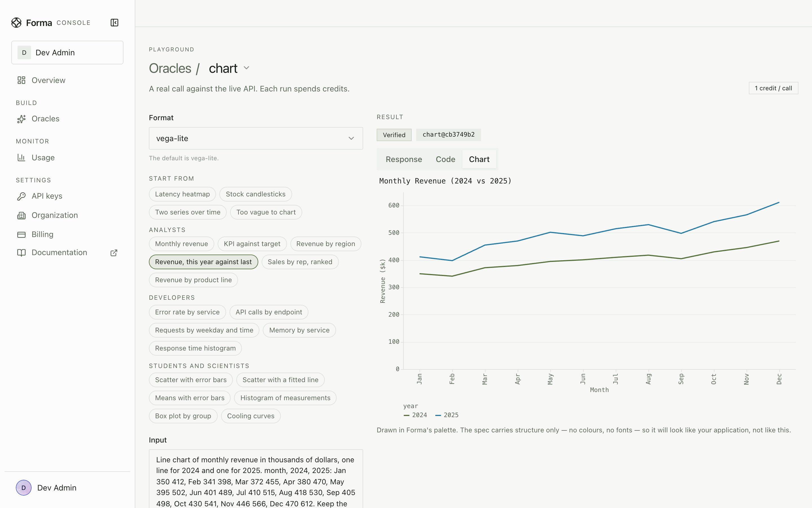The height and width of the screenshot is (508, 812).
Task: Select the Revenue, this year against last chip
Action: pos(203,262)
